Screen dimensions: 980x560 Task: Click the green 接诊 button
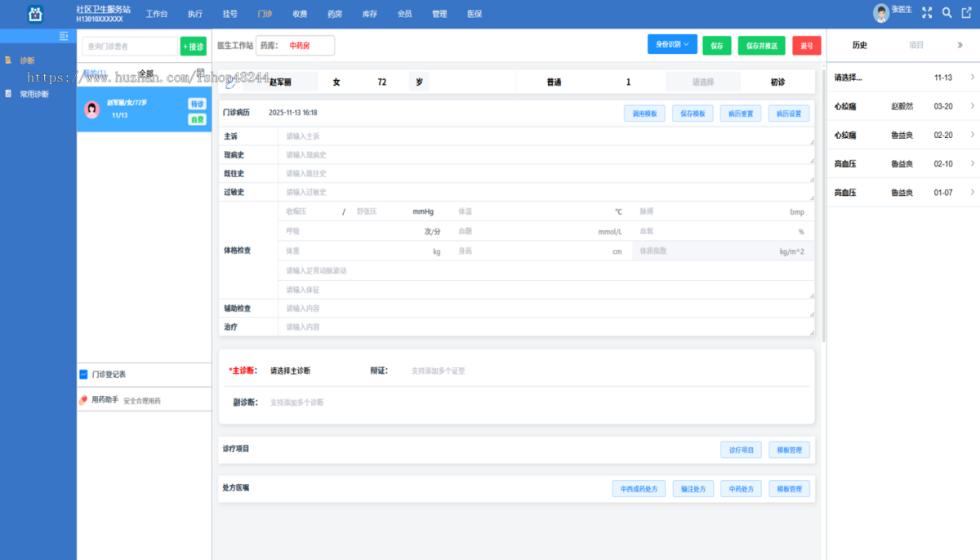[x=194, y=47]
